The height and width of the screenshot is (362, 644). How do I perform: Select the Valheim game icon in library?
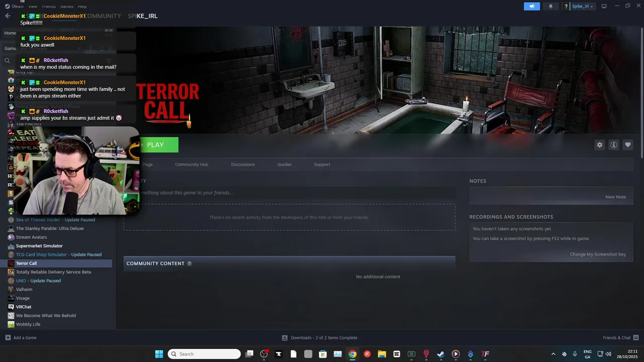tap(11, 290)
